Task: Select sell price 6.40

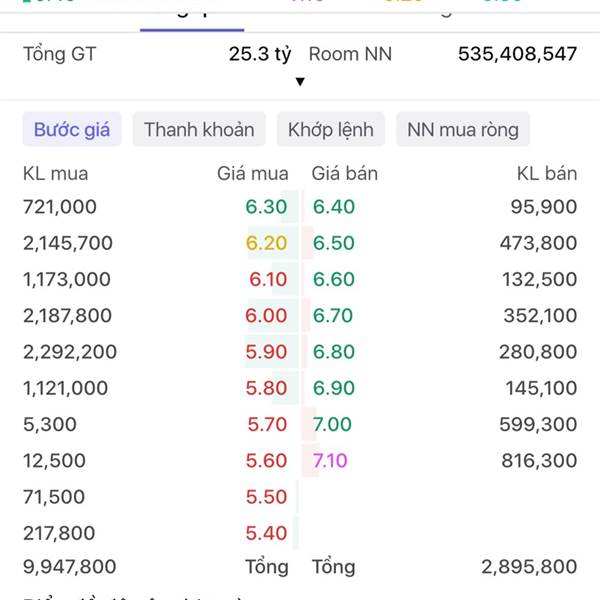Action: tap(334, 207)
